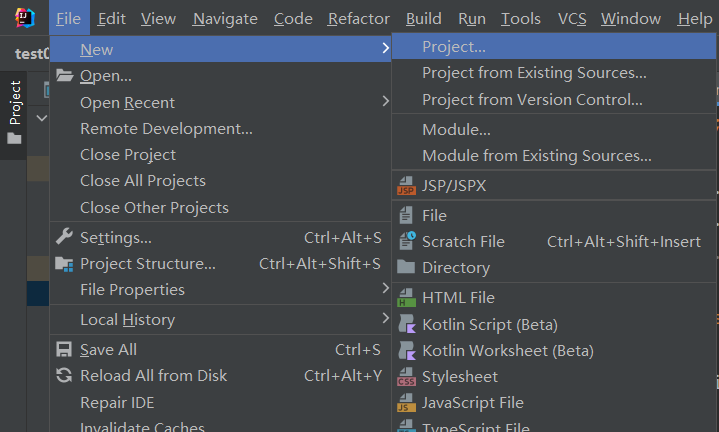Click the Scratch File icon
Screen dimensions: 719x432
406,242
